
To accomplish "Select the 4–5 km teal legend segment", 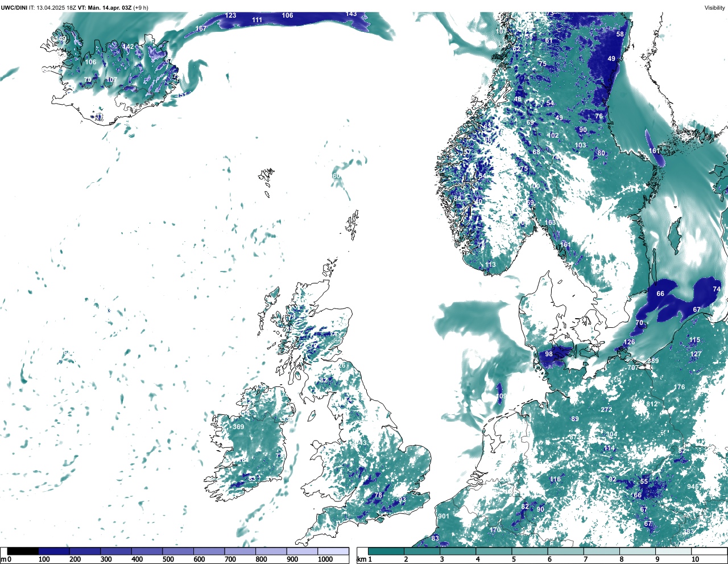I will click(x=494, y=551).
